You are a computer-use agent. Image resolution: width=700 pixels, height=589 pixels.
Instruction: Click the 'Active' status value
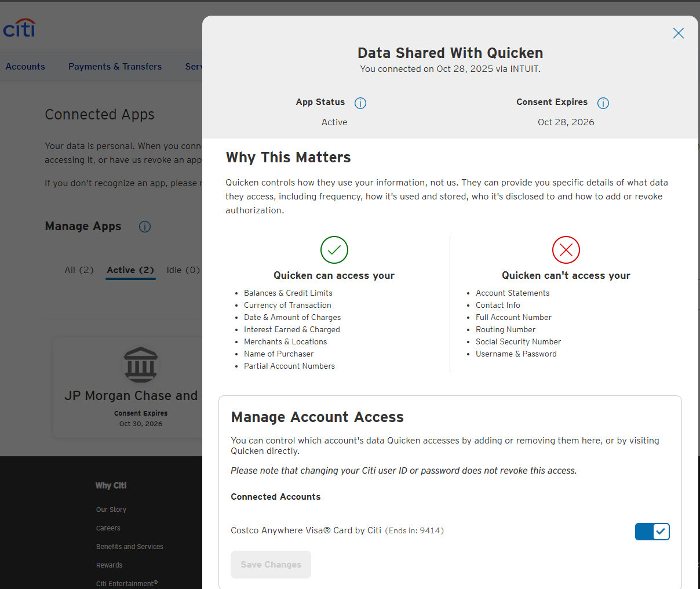(334, 122)
